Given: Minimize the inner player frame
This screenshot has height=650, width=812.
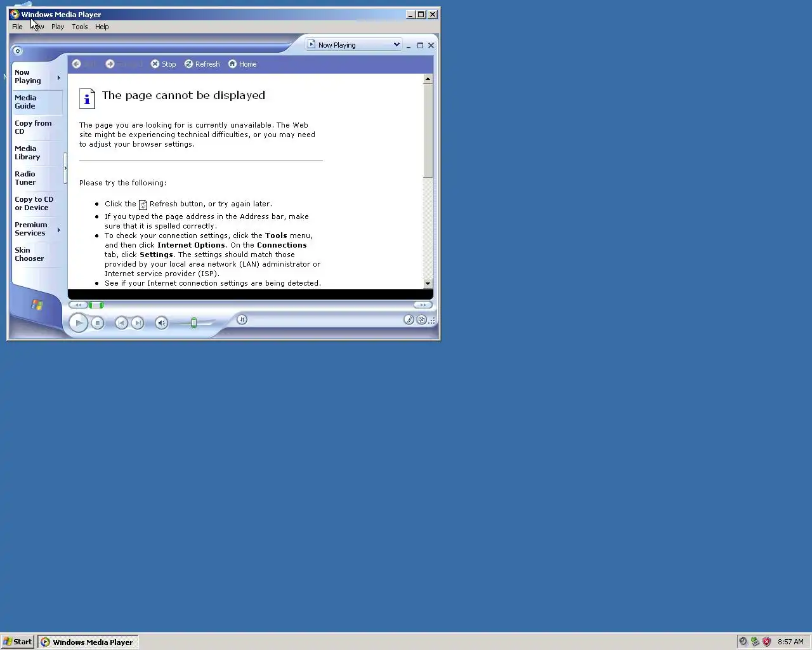Looking at the screenshot, I should [x=409, y=46].
